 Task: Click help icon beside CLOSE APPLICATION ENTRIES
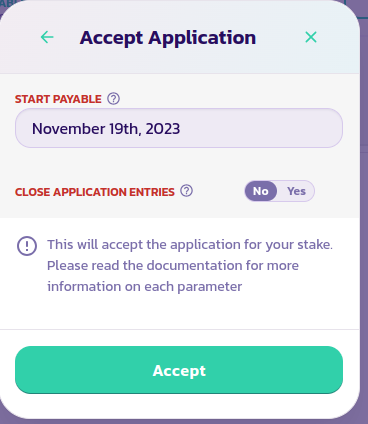point(186,191)
